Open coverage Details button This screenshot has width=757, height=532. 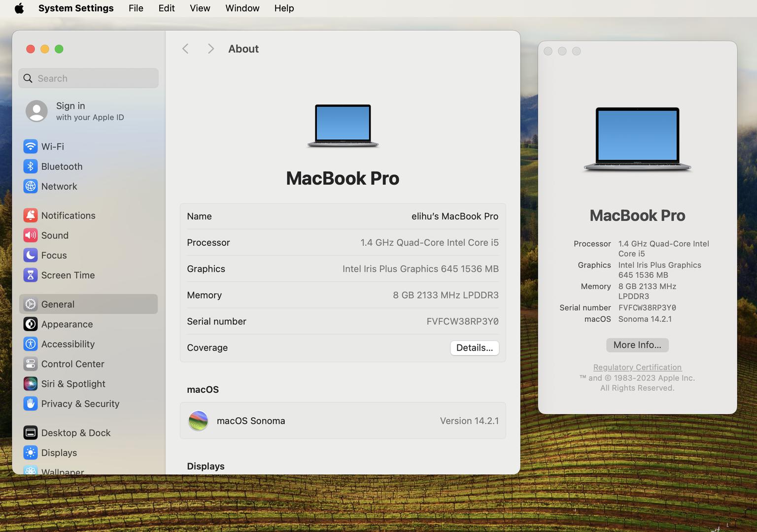click(475, 348)
